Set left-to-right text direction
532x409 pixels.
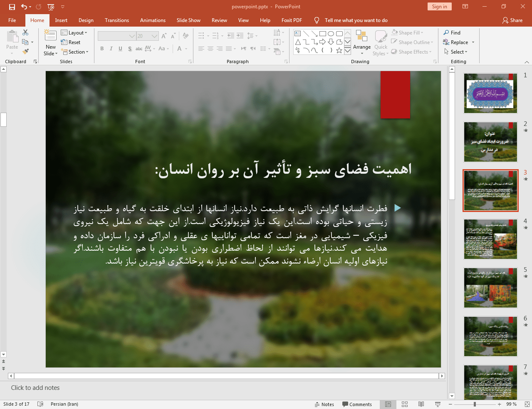[244, 49]
